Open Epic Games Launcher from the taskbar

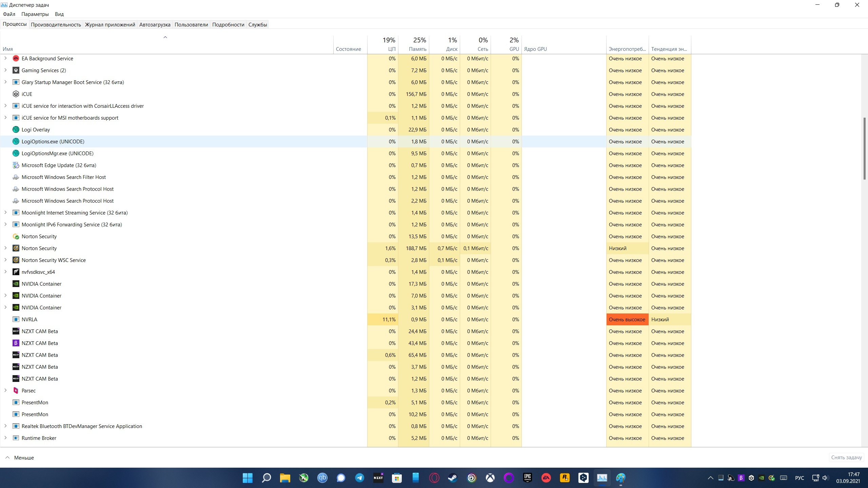528,478
